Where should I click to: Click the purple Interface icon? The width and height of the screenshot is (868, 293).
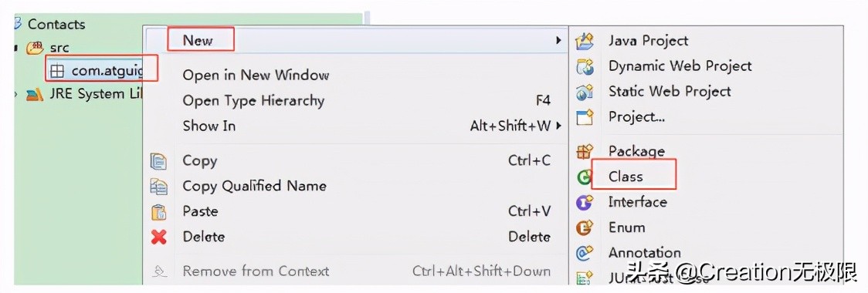(x=585, y=202)
